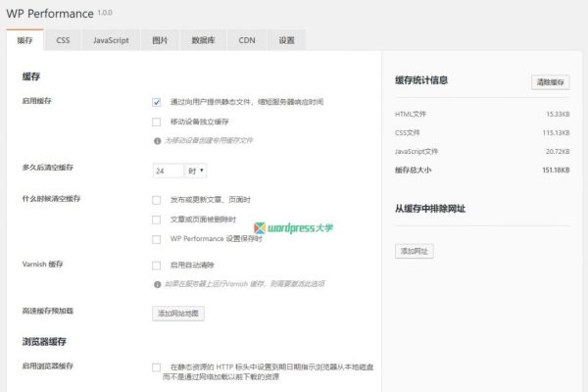Enable 移动设备独立缓存 checkbox

click(x=157, y=122)
